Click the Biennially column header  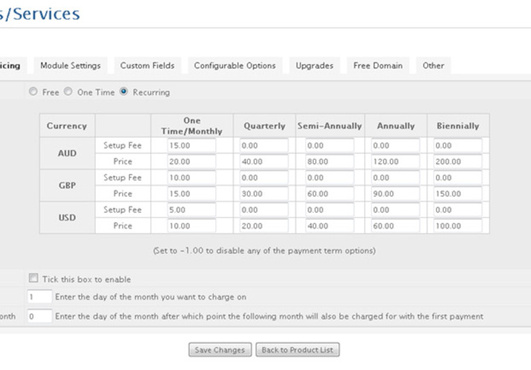tap(458, 126)
